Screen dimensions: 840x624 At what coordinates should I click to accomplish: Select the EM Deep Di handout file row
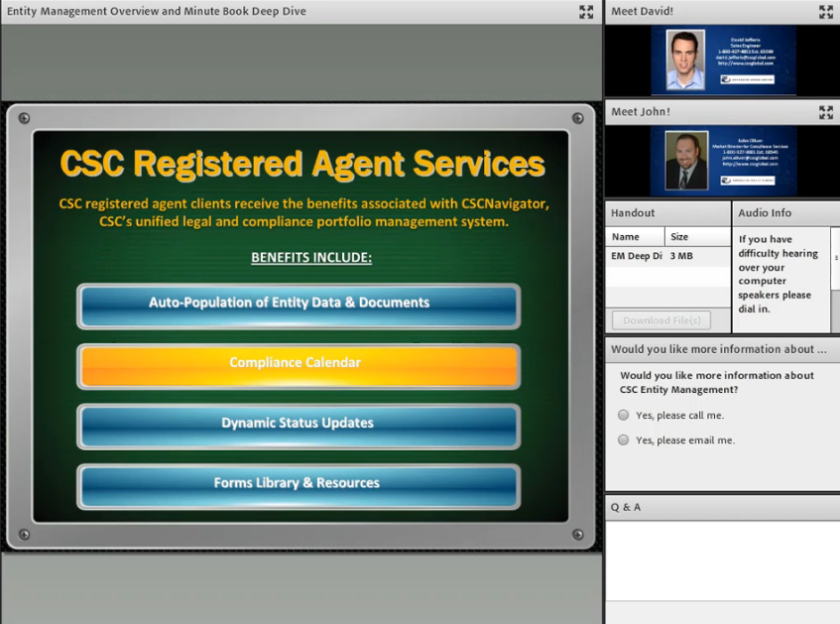pos(668,256)
